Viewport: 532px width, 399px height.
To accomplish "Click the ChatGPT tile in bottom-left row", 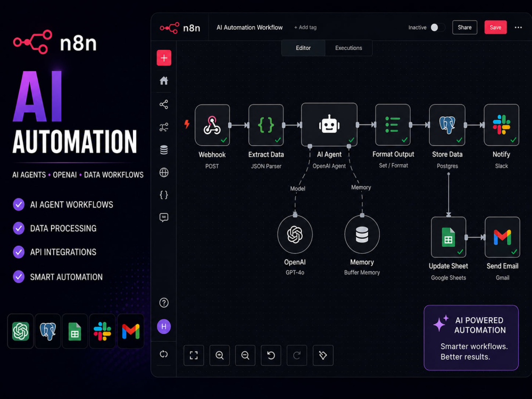I will pos(20,331).
